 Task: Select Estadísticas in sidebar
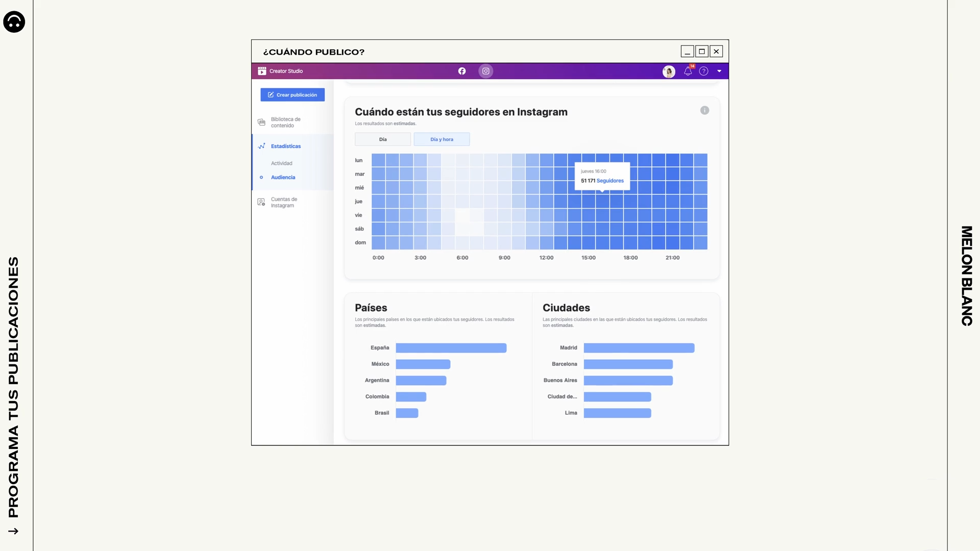point(286,146)
